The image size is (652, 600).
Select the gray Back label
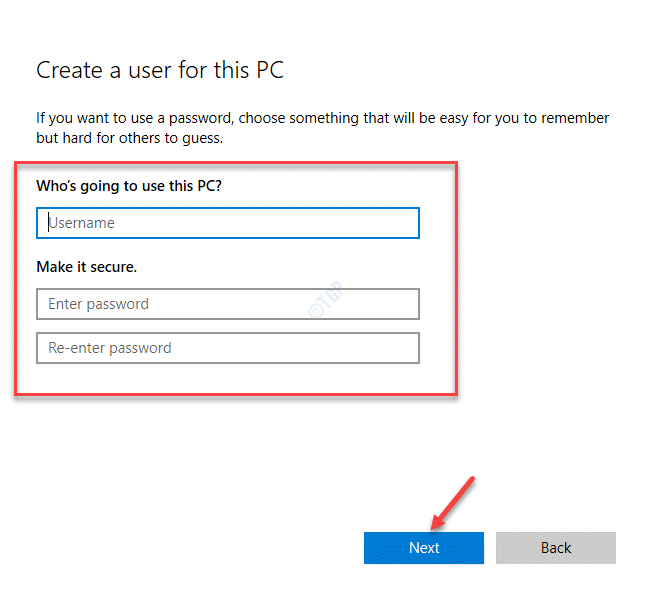[556, 548]
